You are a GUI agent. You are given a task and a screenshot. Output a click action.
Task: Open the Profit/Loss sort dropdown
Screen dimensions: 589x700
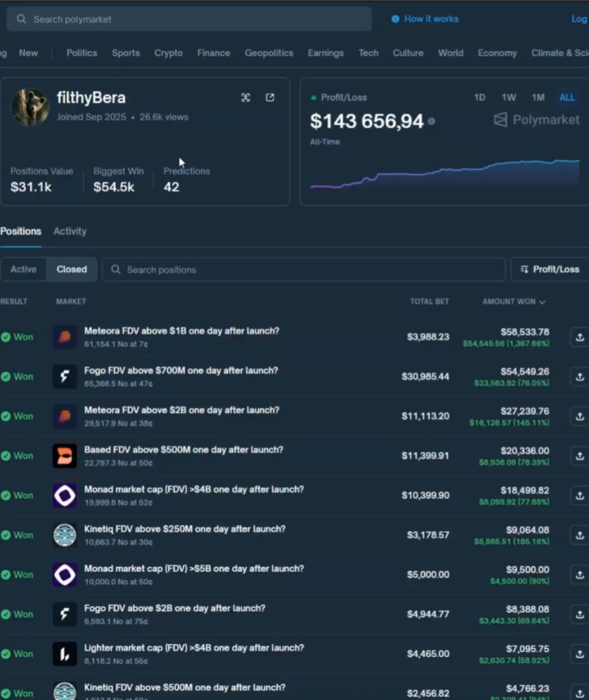[549, 269]
